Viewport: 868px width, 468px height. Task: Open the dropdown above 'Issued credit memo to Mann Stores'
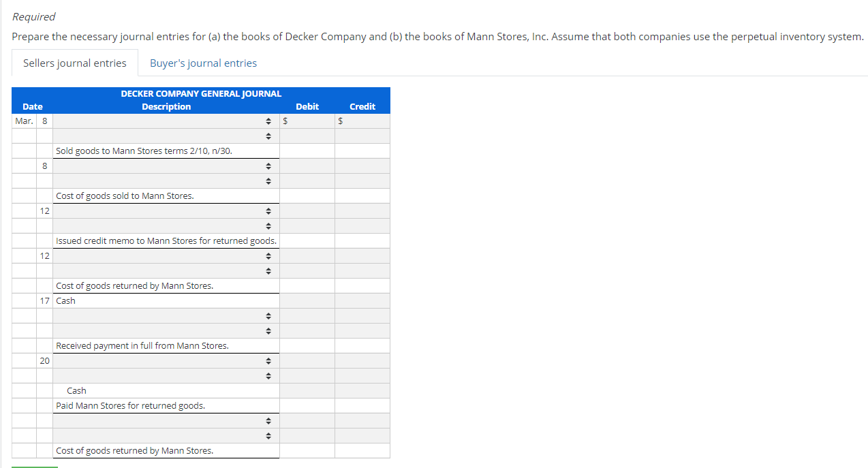click(268, 225)
